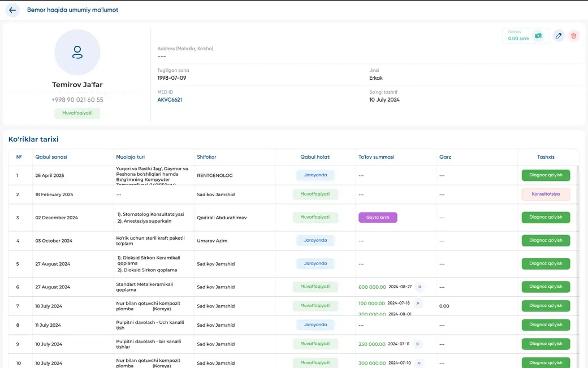The width and height of the screenshot is (588, 368).
Task: Click Standart Metalkeramikali qoplama treatment
Action: click(144, 287)
